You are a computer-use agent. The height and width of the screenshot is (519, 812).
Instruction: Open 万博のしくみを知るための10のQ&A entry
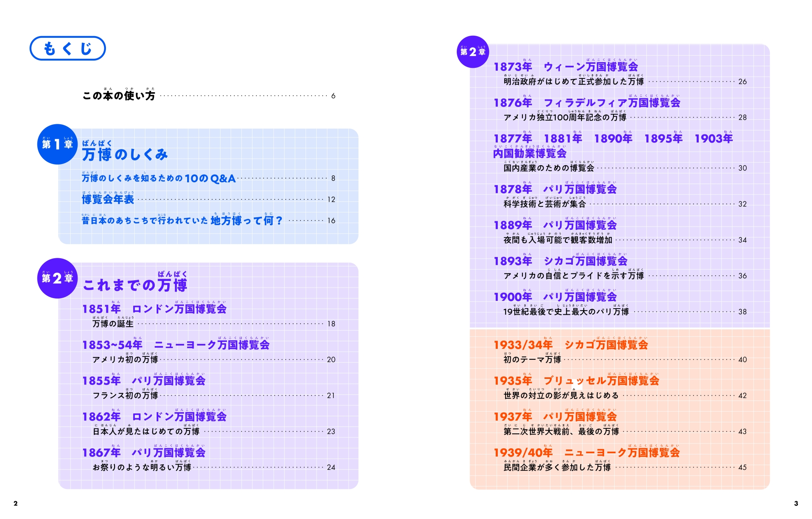158,178
